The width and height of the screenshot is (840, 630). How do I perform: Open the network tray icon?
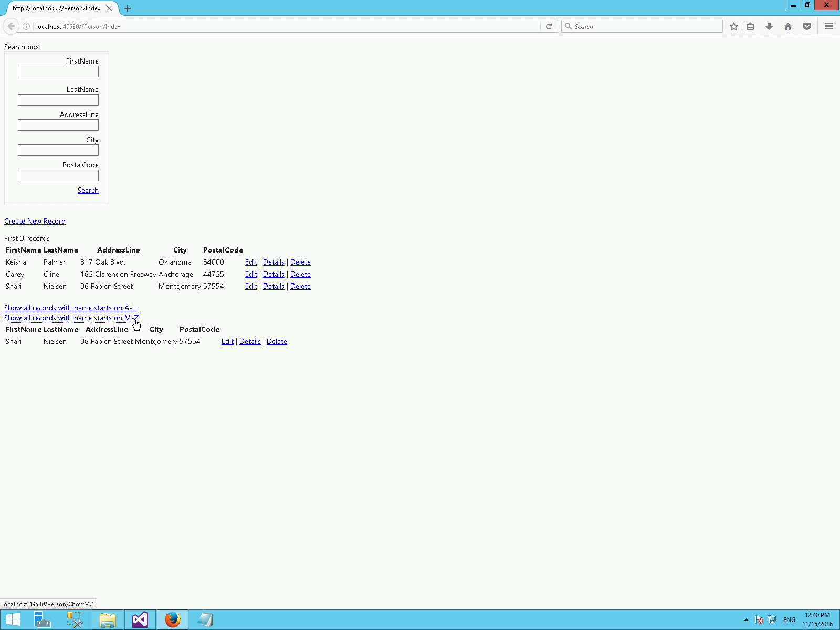tap(772, 620)
